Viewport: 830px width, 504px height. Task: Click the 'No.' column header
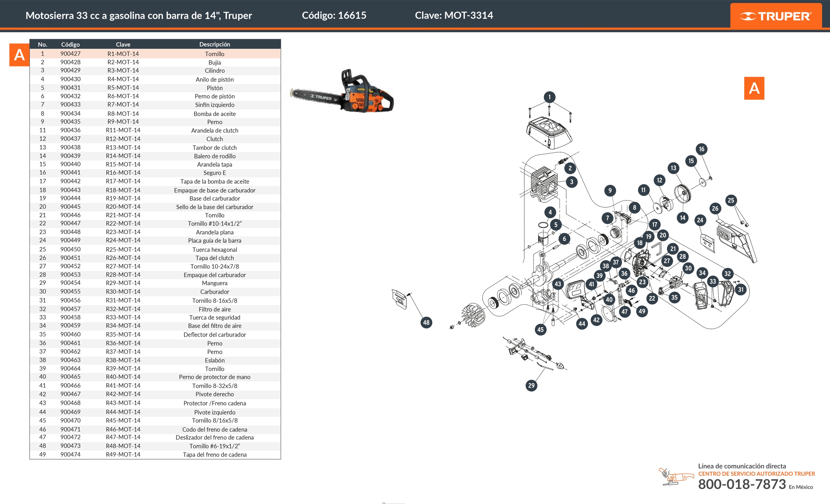[42, 44]
